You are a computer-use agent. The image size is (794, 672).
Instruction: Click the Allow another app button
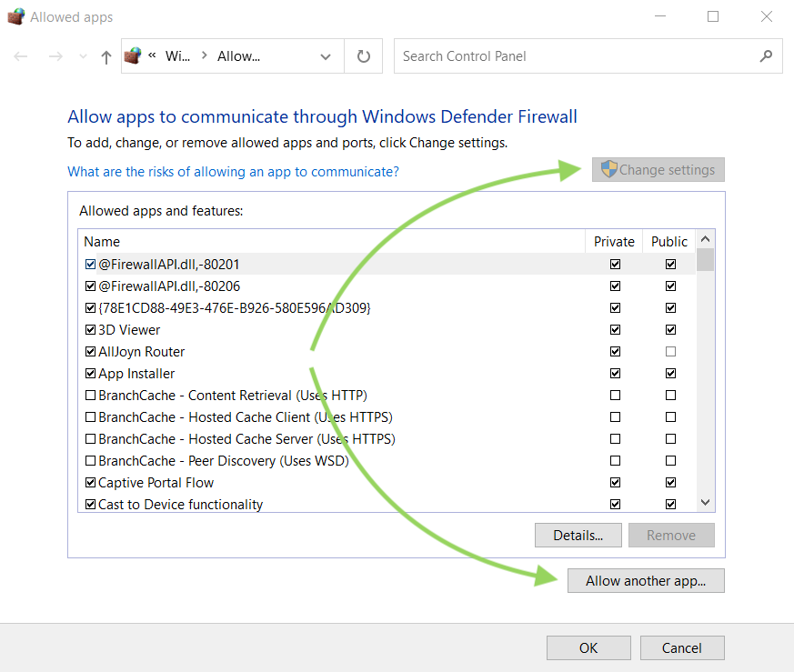pos(646,581)
